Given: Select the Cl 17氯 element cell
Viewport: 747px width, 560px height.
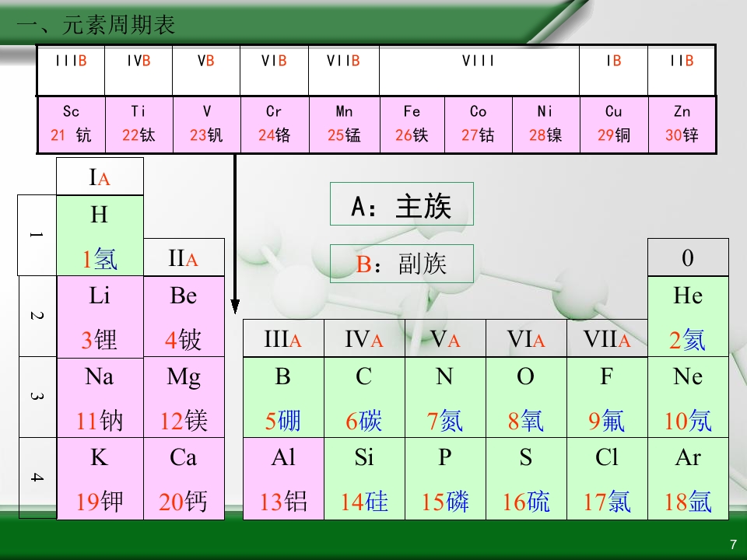Looking at the screenshot, I should click(607, 478).
